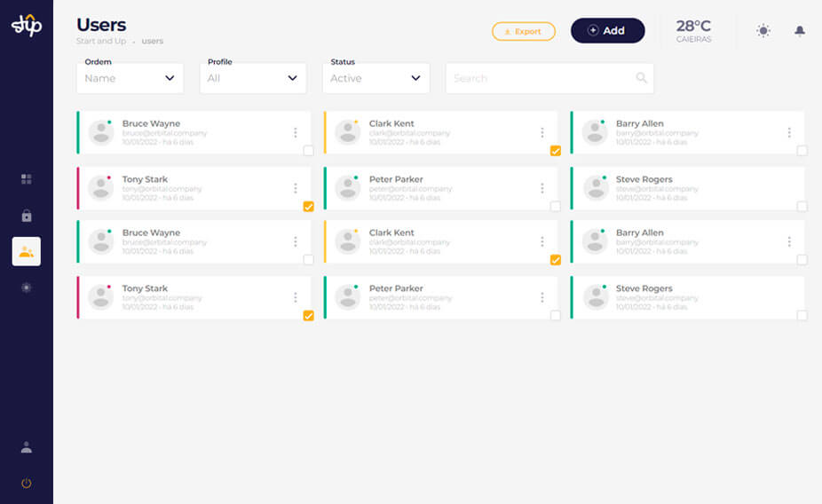The image size is (822, 504).
Task: Open the first Peter Parker card's three-dot menu
Action: [541, 188]
